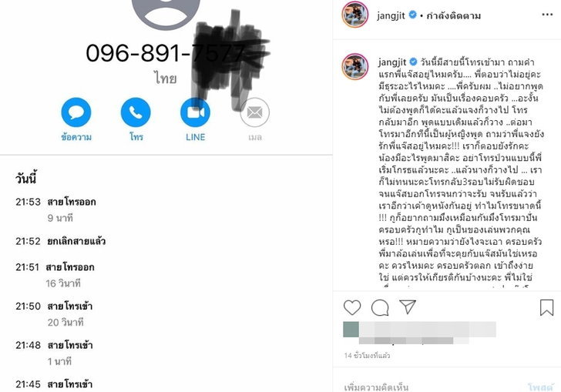The image size is (561, 392).
Task: Click the liker's small avatar under the icons
Action: click(351, 330)
